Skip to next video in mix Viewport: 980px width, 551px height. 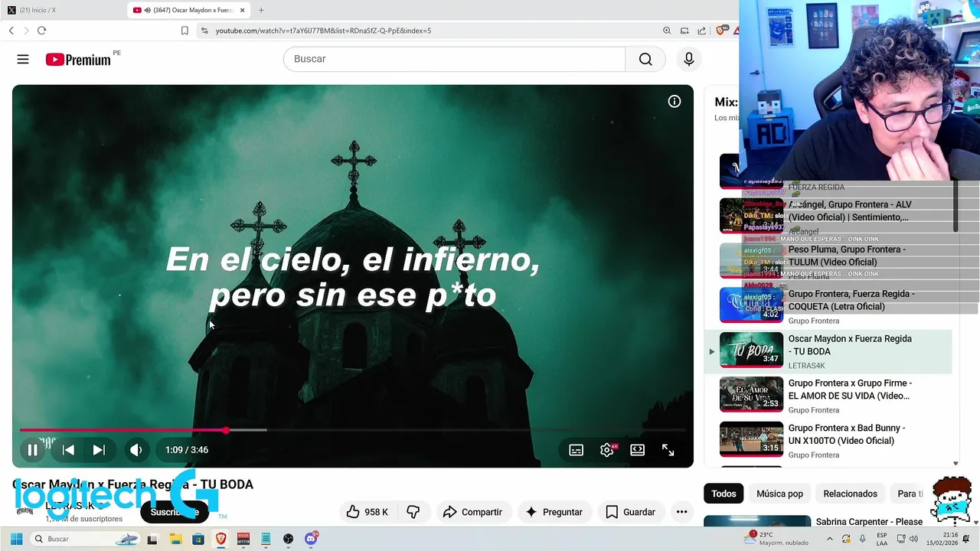pos(99,450)
